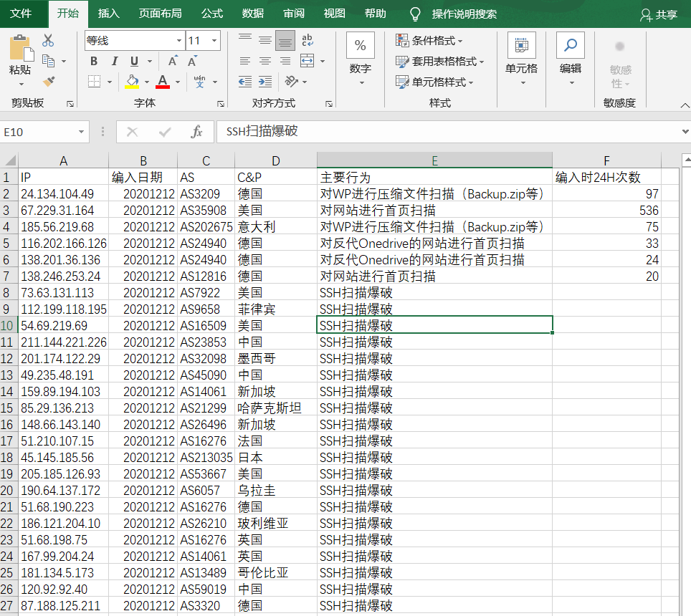691x616 pixels.
Task: Align text right
Action: pos(285,61)
